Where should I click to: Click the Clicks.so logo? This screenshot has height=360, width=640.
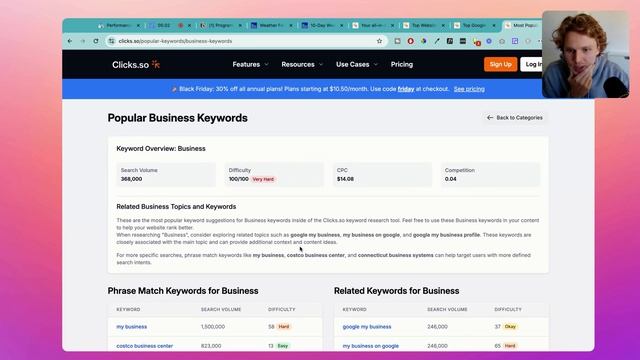tap(136, 64)
